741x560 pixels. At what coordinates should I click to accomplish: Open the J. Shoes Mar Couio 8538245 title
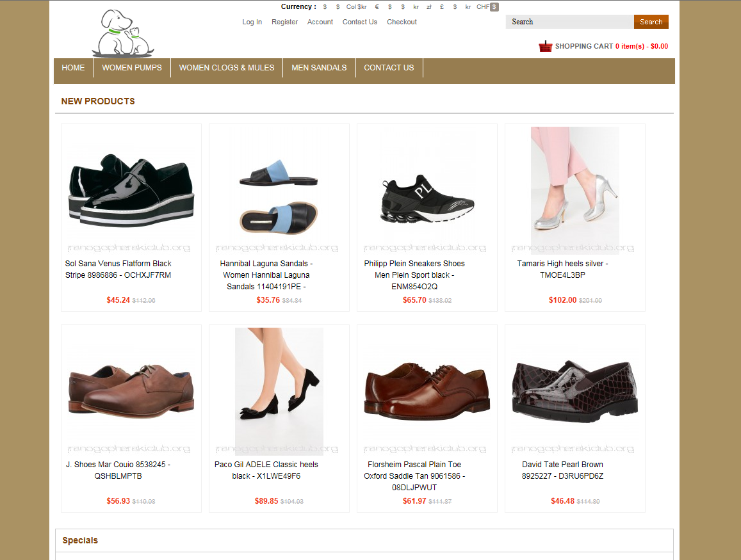tap(118, 470)
